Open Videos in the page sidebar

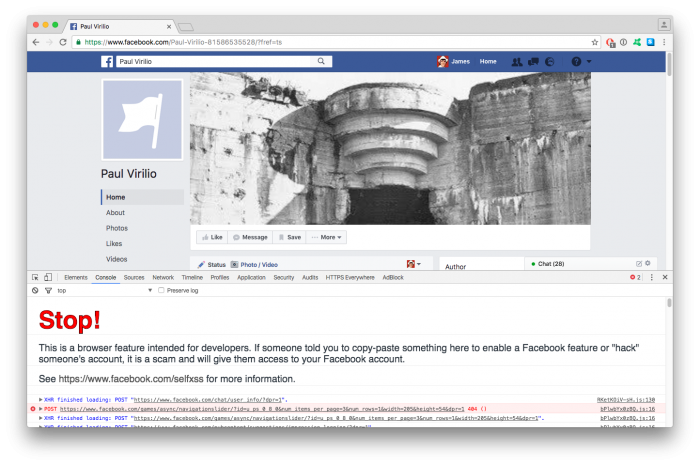117,259
